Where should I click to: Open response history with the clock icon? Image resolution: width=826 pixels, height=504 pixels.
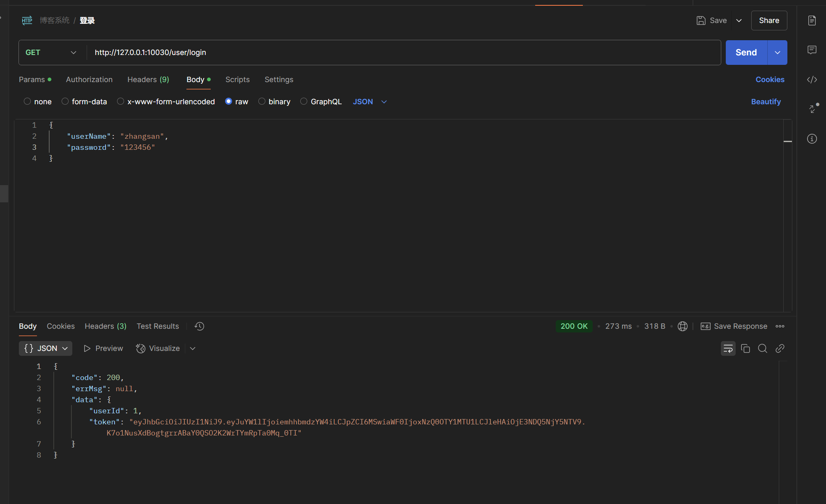coord(199,326)
